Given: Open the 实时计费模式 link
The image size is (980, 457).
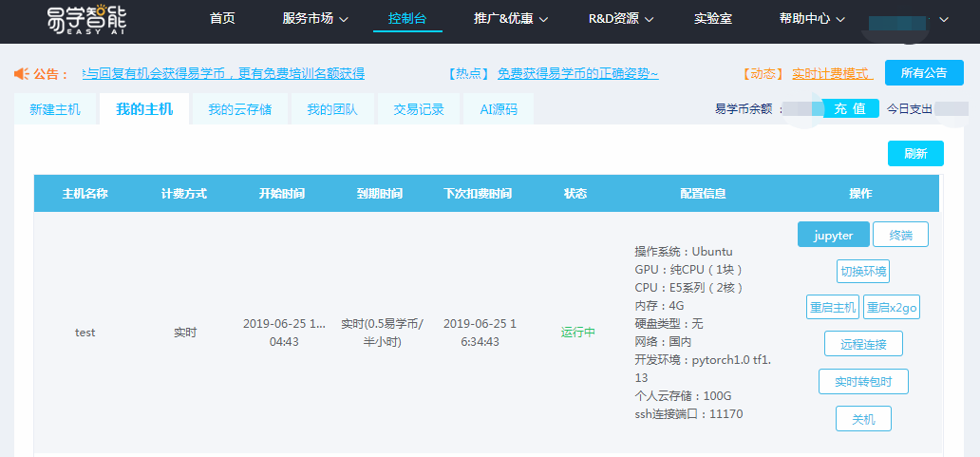Looking at the screenshot, I should point(831,74).
